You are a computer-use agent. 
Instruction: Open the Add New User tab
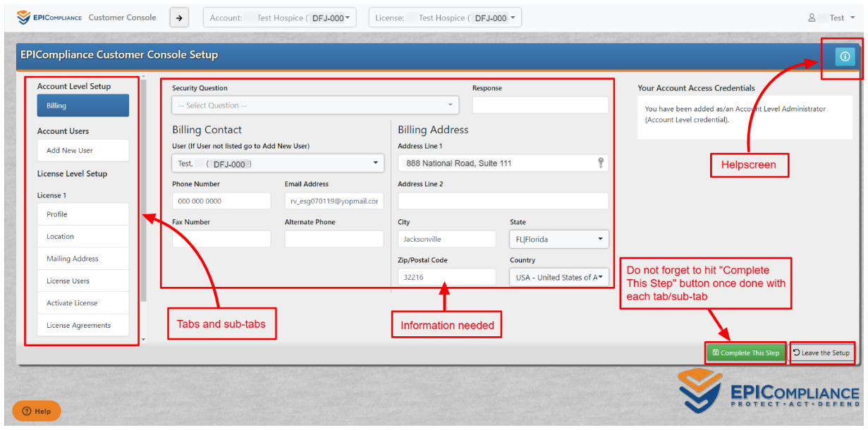click(x=83, y=150)
